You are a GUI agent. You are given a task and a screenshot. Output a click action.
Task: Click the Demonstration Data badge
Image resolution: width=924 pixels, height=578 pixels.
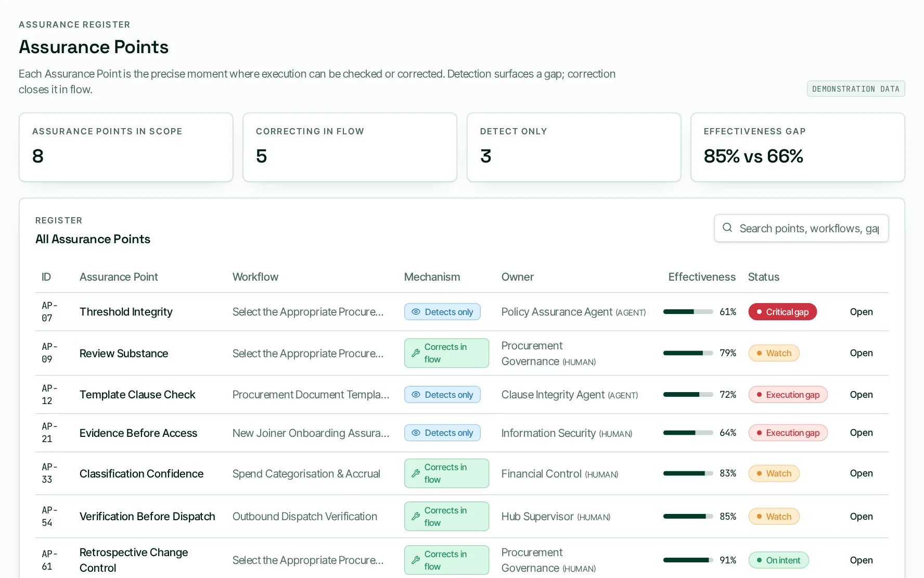(856, 89)
